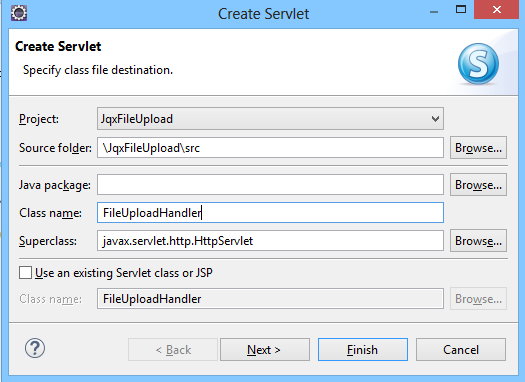Image resolution: width=525 pixels, height=382 pixels.
Task: Maximize the Create Servlet dialog window
Action: (x=461, y=9)
